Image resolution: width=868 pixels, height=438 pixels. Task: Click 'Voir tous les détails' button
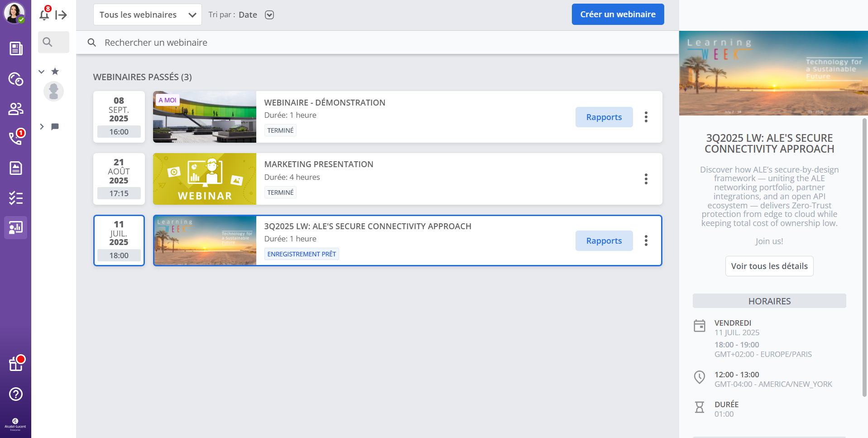pos(769,266)
